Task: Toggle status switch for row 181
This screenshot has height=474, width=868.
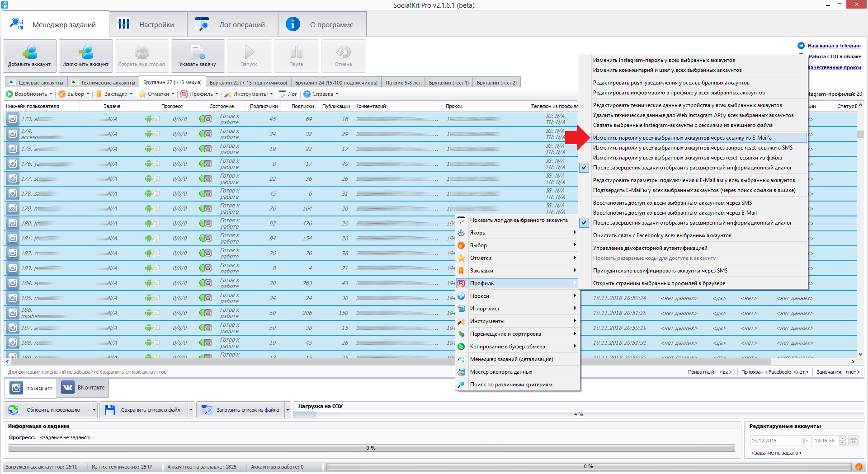Action: click(205, 238)
